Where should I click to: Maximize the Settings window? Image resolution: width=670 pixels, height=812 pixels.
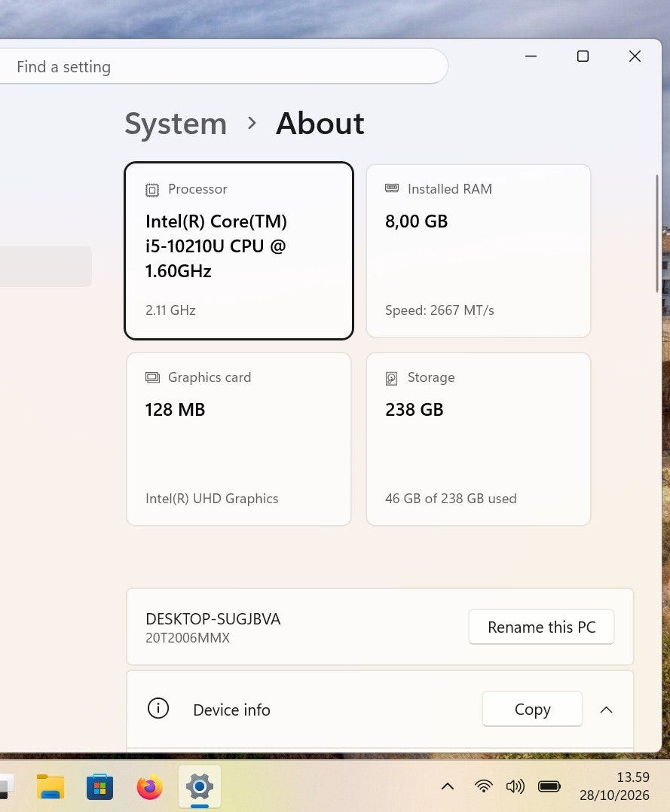pos(583,56)
